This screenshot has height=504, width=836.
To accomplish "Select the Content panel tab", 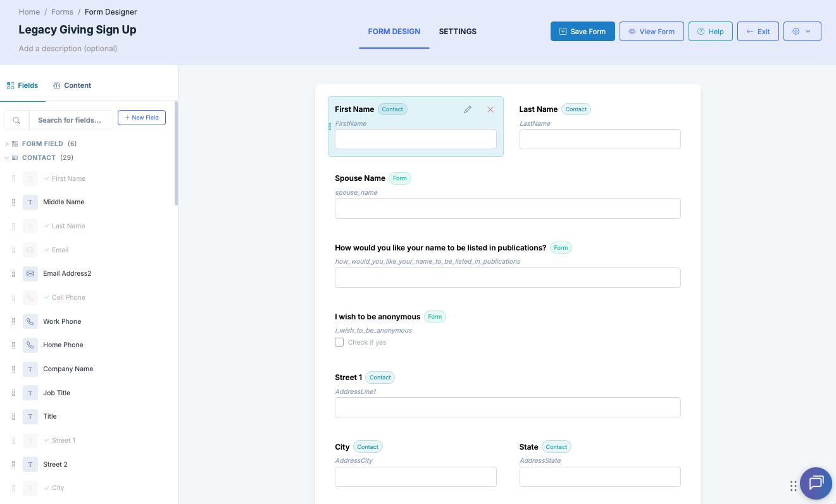I will (72, 85).
